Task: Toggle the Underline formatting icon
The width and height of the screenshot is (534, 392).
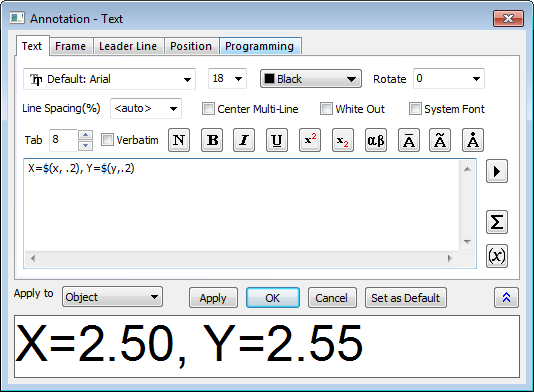Action: coord(277,140)
